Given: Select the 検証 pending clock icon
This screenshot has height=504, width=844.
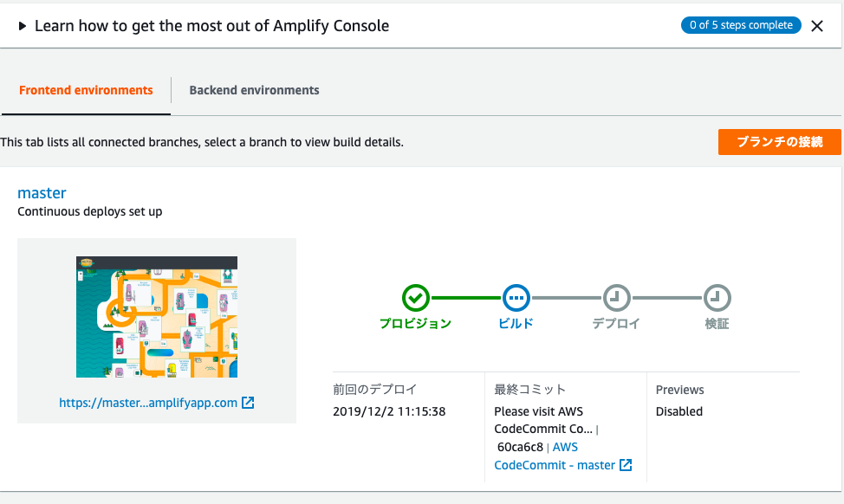Looking at the screenshot, I should point(717,298).
